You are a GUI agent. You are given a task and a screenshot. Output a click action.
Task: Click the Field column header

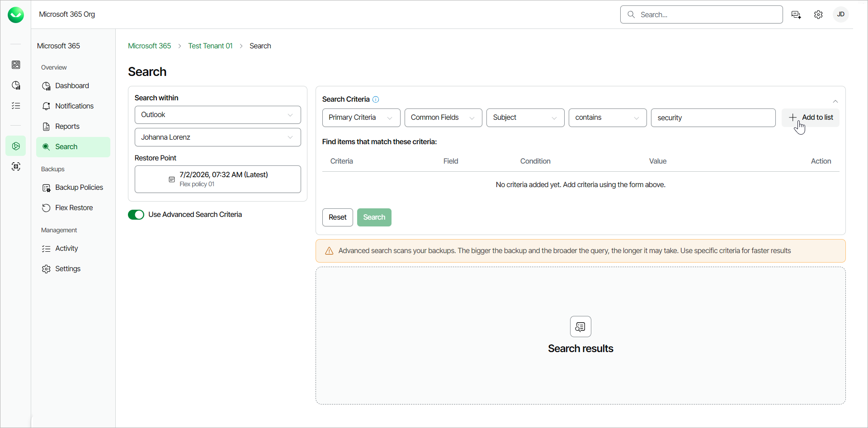click(451, 161)
